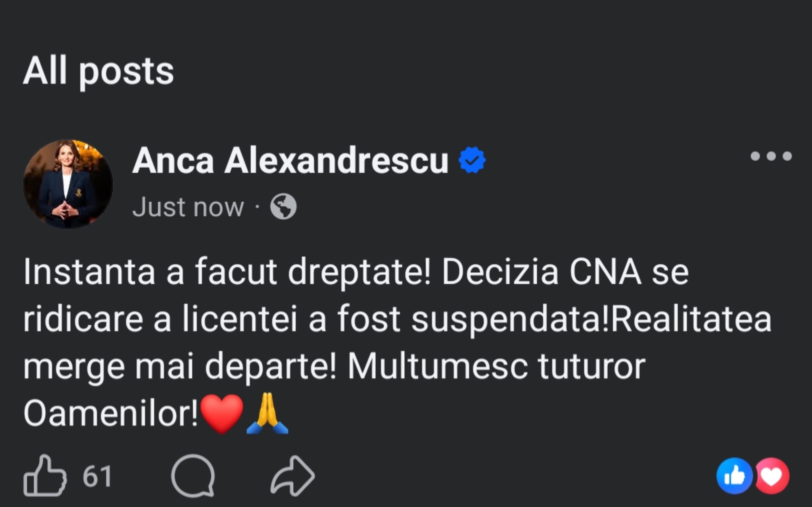Click Anca Alexandrescu's profile picture
This screenshot has height=507, width=812.
pyautogui.click(x=68, y=184)
